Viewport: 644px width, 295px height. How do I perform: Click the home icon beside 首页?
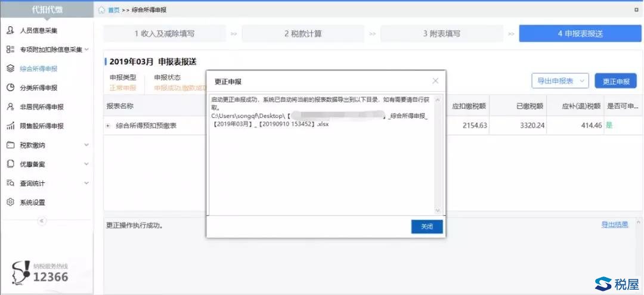pos(101,10)
